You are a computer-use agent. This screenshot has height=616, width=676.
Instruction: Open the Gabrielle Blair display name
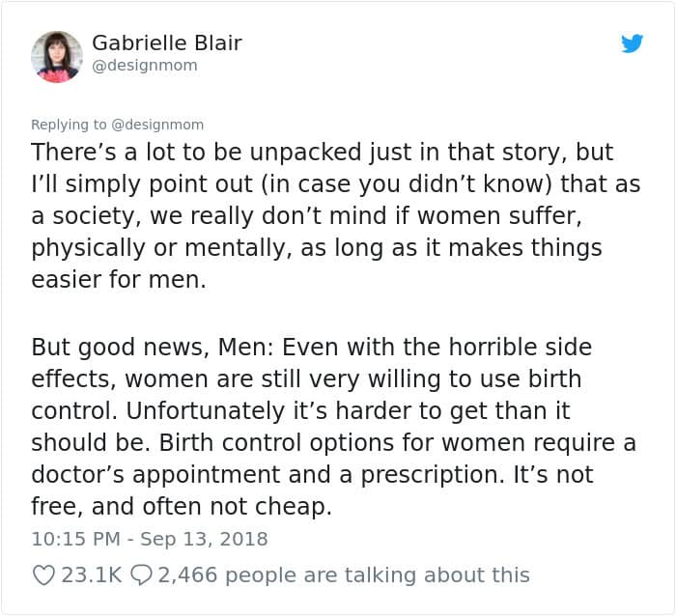(167, 42)
